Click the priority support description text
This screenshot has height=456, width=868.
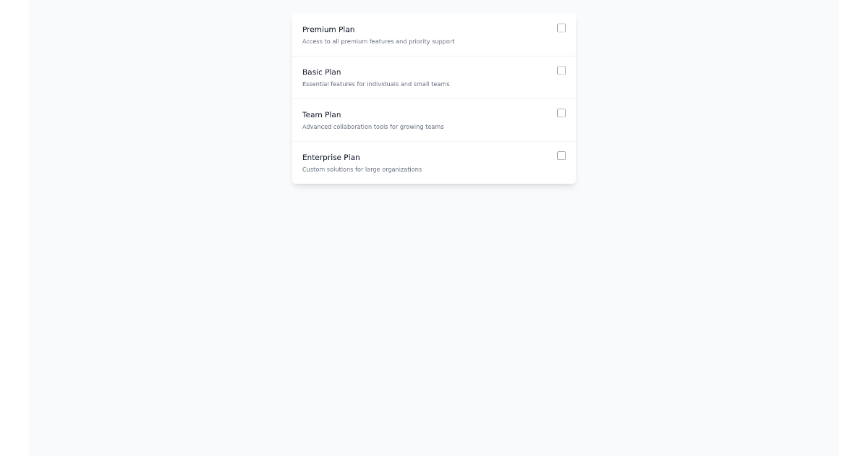point(378,41)
